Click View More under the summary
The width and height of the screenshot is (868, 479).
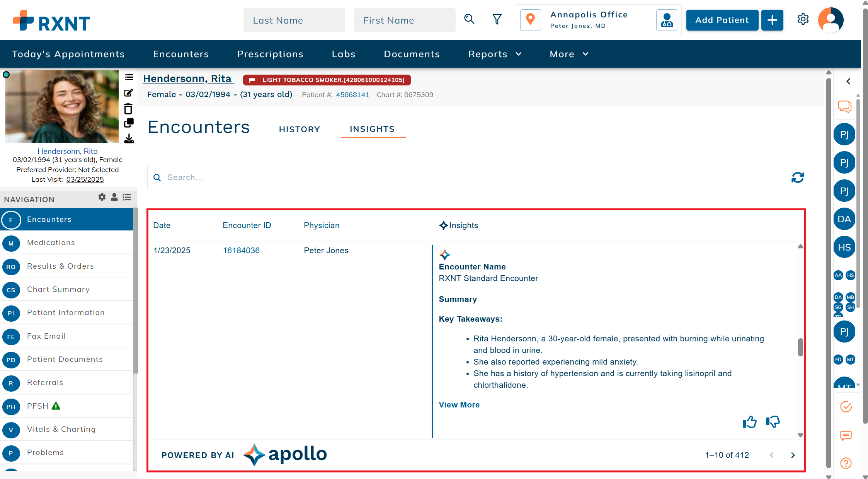(459, 405)
